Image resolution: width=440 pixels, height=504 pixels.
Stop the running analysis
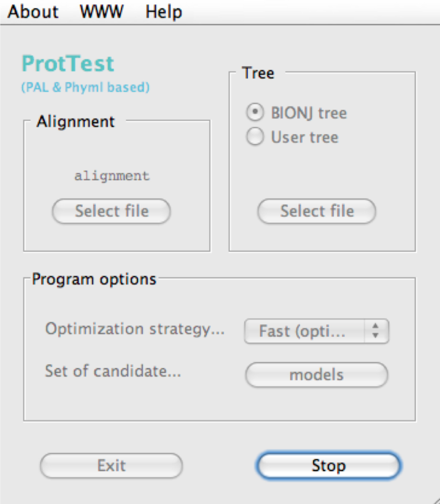[x=328, y=465]
